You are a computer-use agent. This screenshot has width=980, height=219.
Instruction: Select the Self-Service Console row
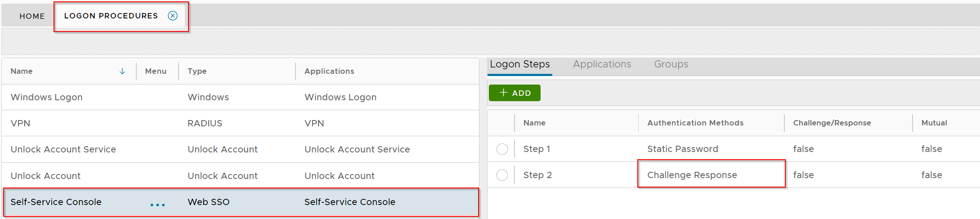56,202
